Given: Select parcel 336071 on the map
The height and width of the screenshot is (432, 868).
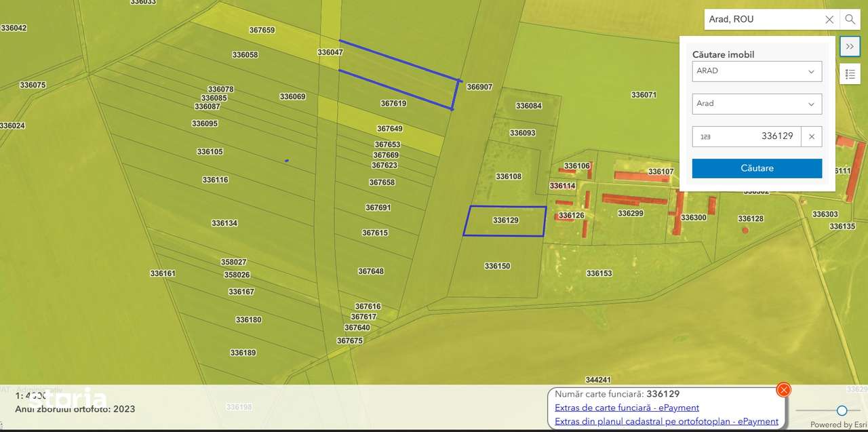Looking at the screenshot, I should (644, 95).
